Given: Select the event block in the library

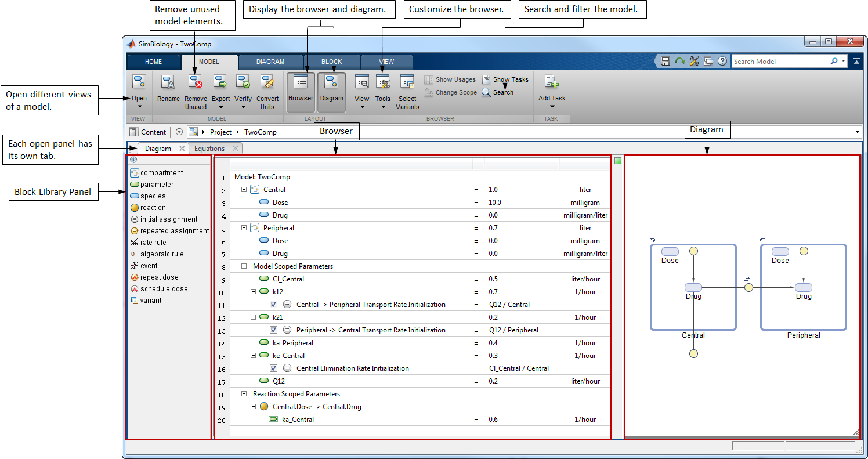Looking at the screenshot, I should click(x=144, y=266).
